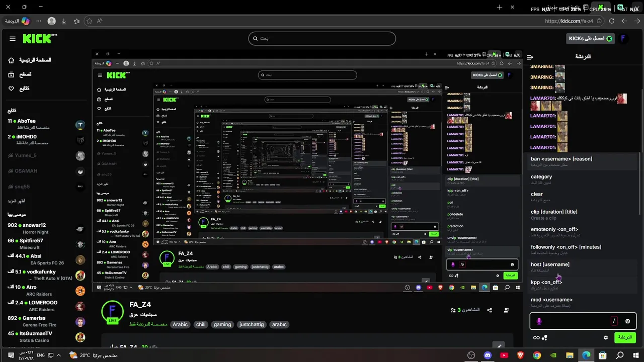This screenshot has width=644, height=362.
Task: Click the chat message input field
Action: (583, 321)
